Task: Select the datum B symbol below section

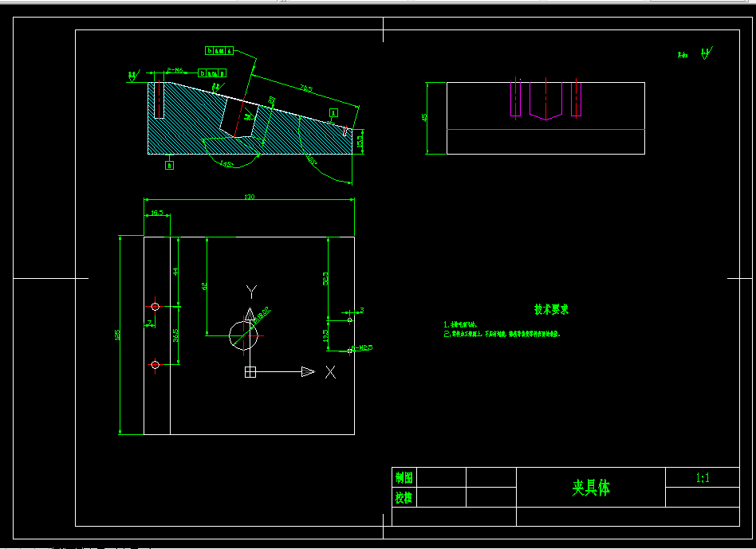Action: tap(169, 165)
